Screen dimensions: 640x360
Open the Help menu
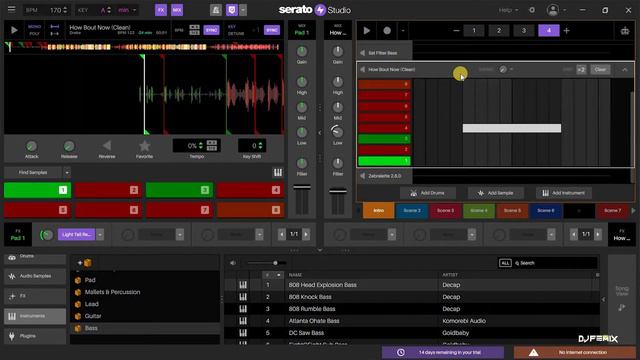coord(508,10)
